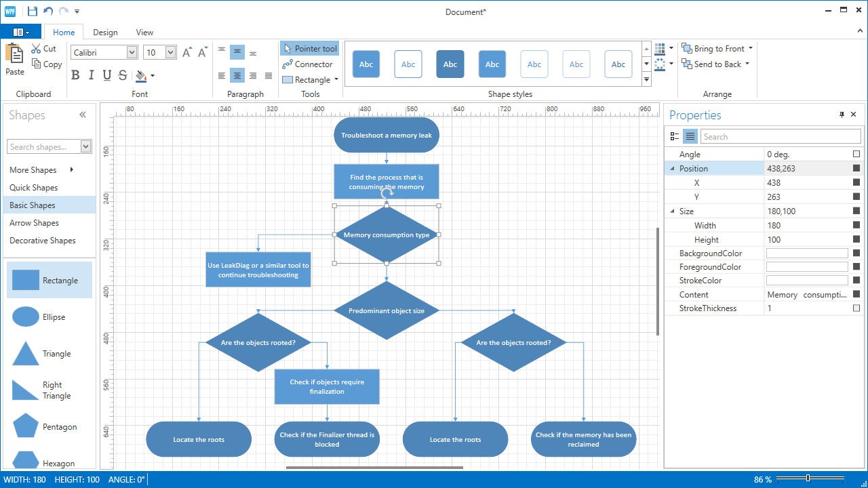Click the Angle property marker square
The image size is (868, 488).
click(x=856, y=155)
